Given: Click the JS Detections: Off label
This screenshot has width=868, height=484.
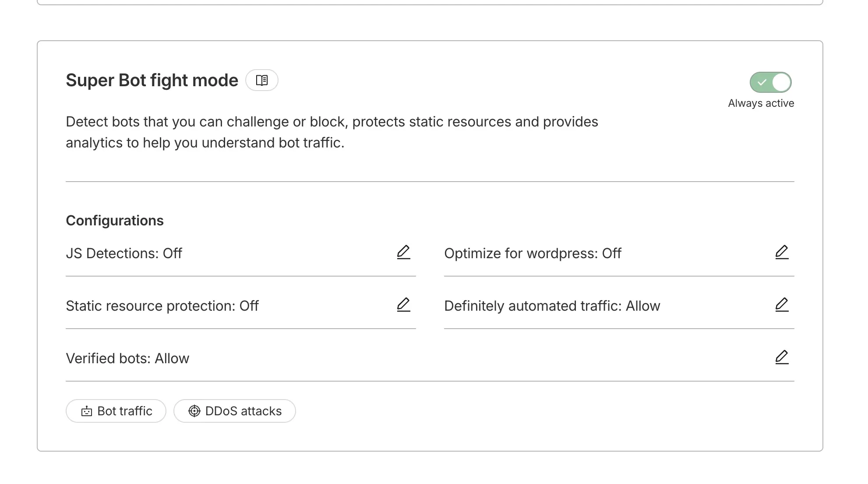Looking at the screenshot, I should 124,253.
